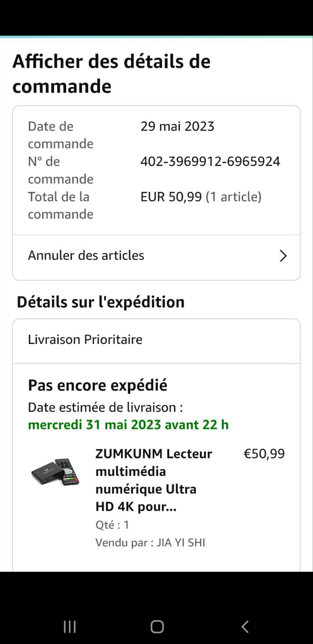Tap the order date 29 mai 2023
313x644 pixels.
(177, 126)
